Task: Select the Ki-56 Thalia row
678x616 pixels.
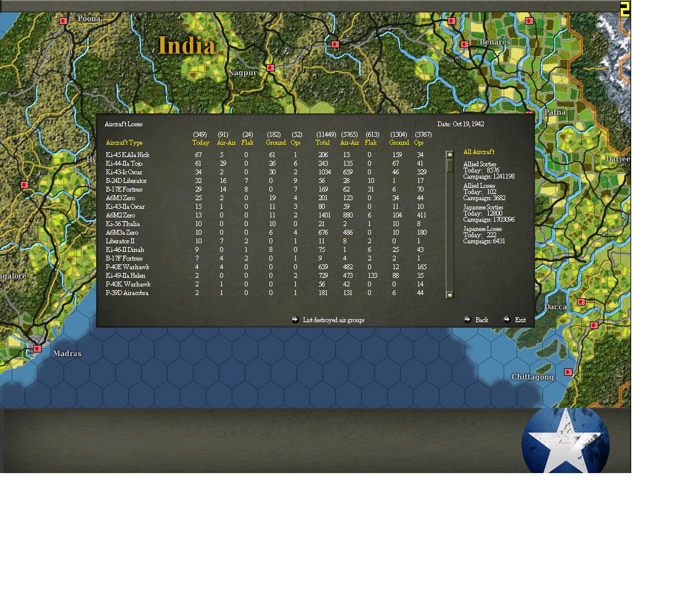Action: (266, 224)
